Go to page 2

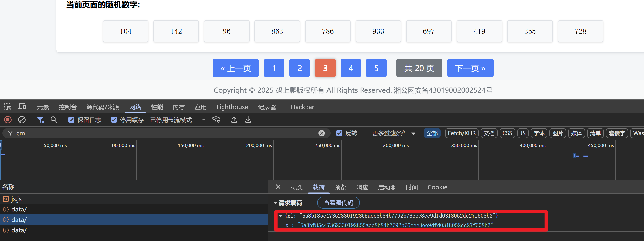point(300,68)
